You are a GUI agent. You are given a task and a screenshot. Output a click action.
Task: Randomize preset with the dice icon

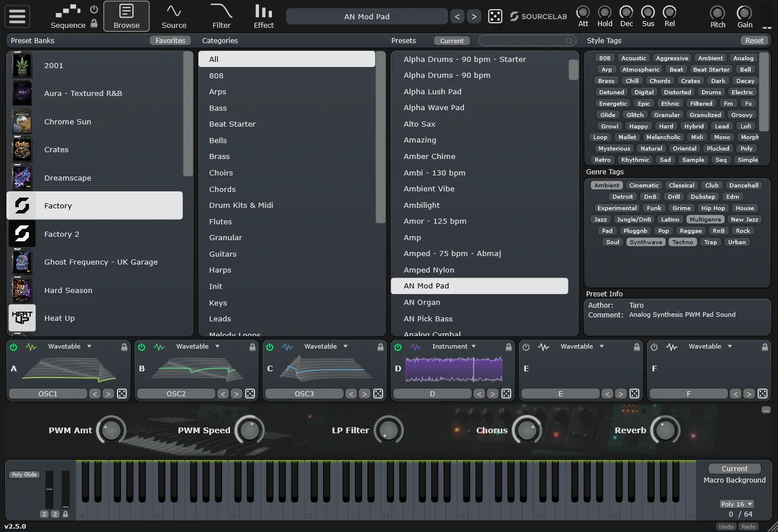[x=495, y=16]
